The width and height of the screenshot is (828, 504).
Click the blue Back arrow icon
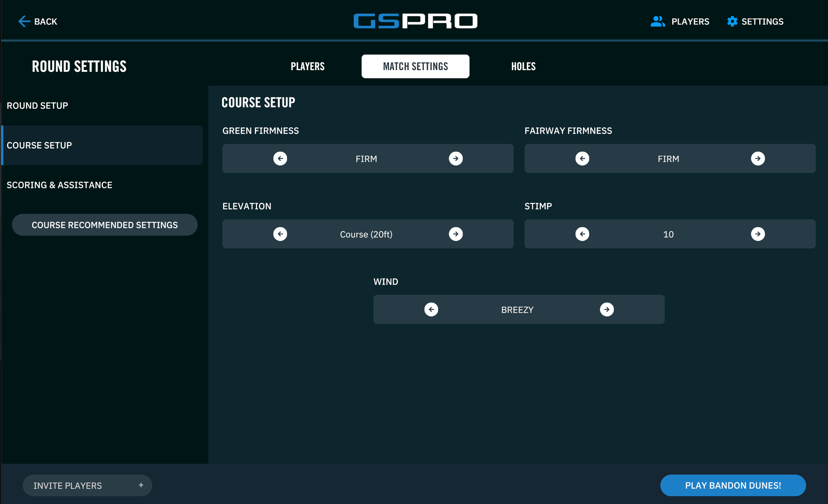(x=24, y=21)
